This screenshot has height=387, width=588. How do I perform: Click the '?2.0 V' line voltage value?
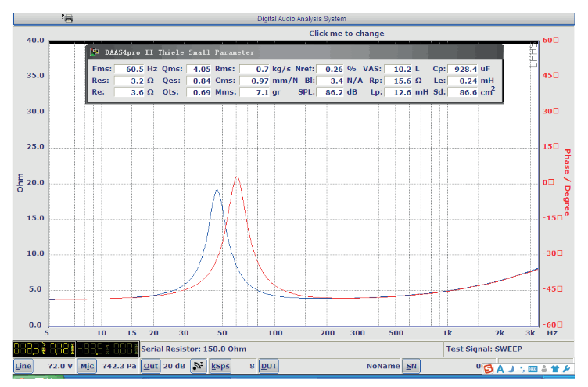60,366
